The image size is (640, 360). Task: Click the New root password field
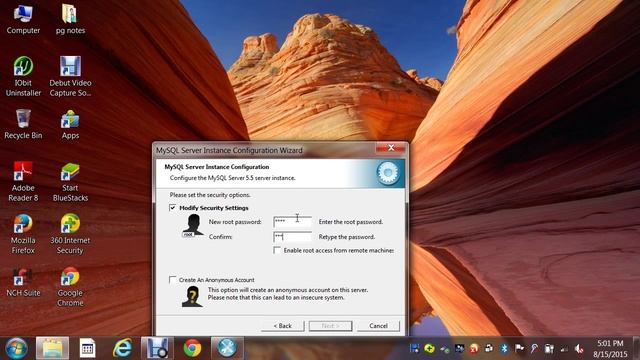pos(292,222)
